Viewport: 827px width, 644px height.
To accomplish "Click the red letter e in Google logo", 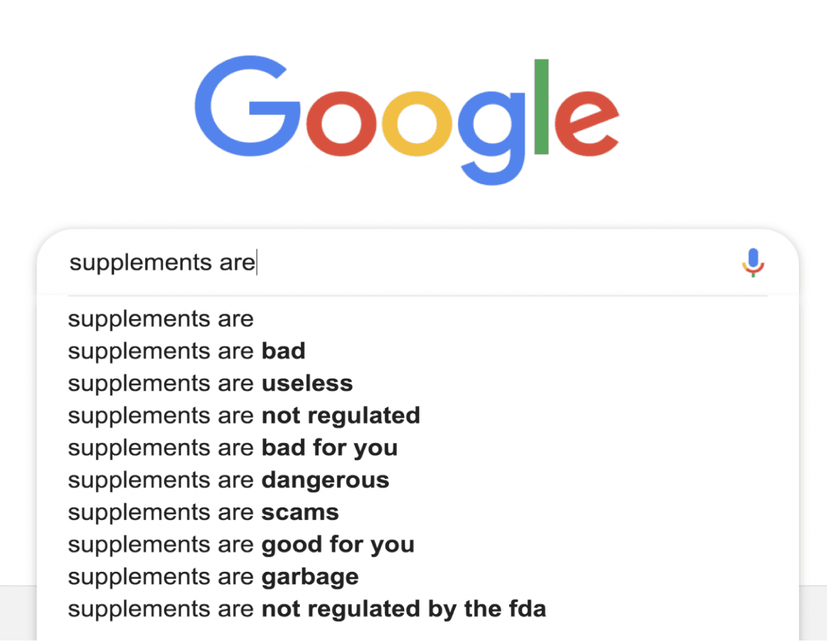I will [x=587, y=123].
